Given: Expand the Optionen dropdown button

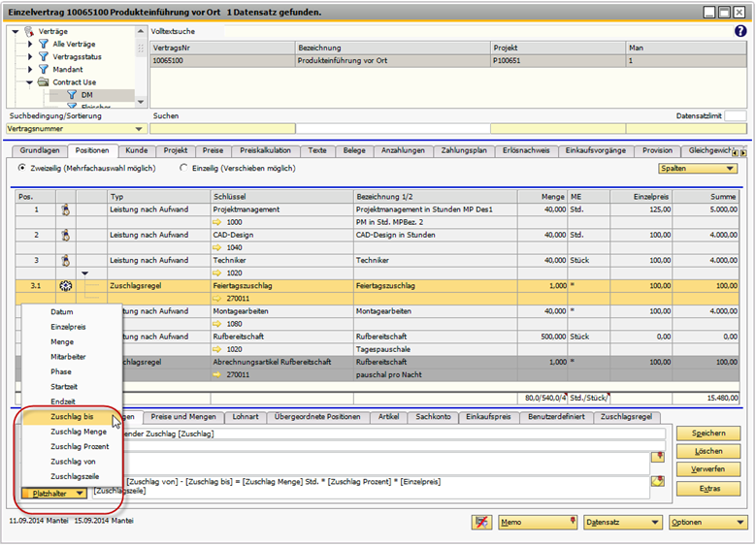Looking at the screenshot, I should [707, 522].
